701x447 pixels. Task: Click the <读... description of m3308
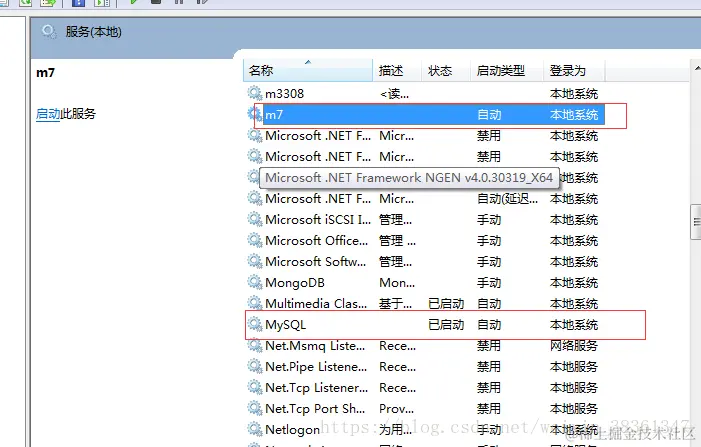(x=394, y=94)
